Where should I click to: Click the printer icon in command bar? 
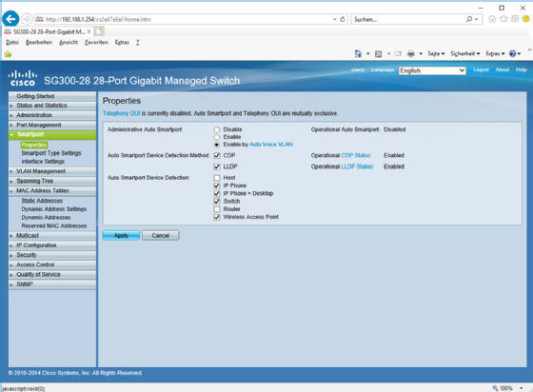tap(411, 53)
